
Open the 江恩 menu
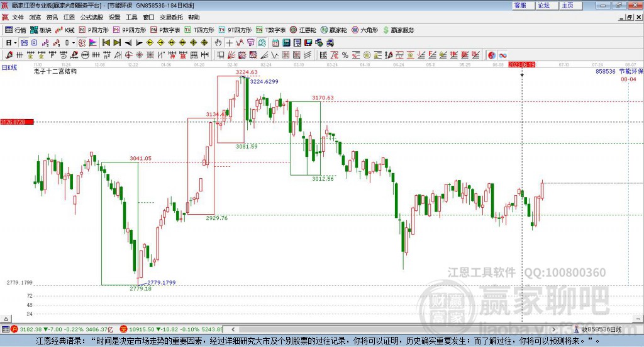click(x=69, y=17)
